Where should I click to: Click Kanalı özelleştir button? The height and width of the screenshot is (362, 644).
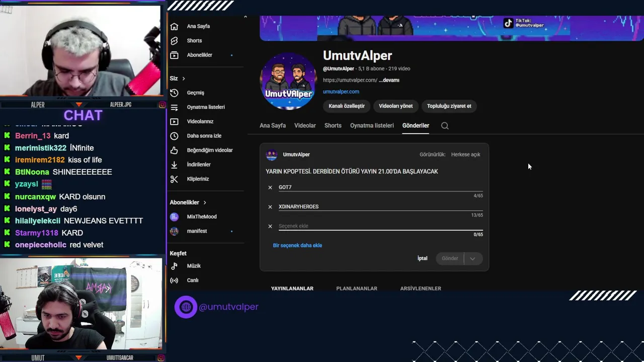347,106
